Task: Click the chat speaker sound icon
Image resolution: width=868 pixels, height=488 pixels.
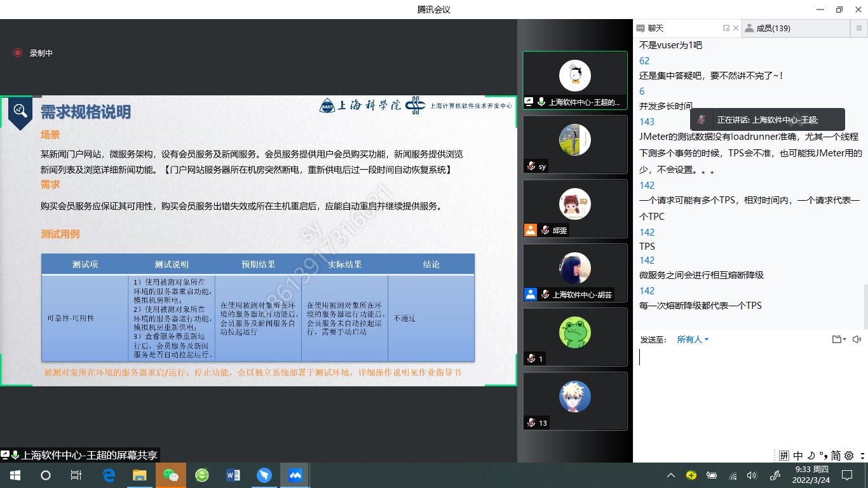Action: click(x=857, y=339)
